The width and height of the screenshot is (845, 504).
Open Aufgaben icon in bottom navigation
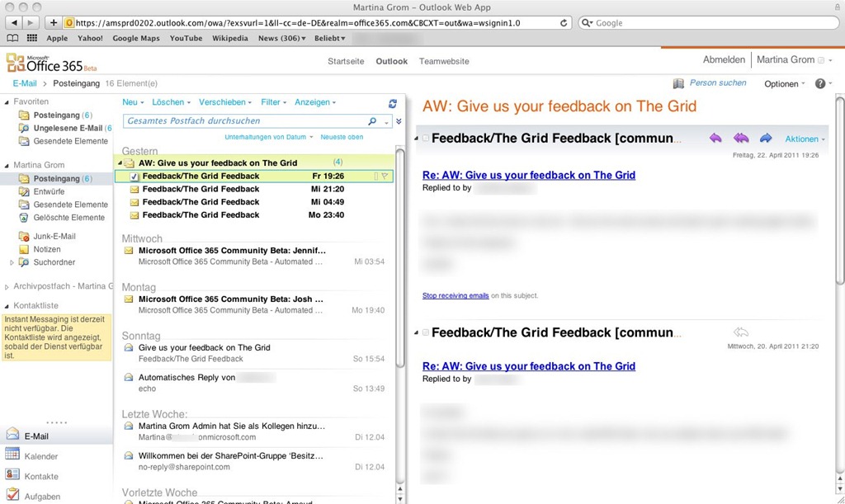click(x=12, y=494)
